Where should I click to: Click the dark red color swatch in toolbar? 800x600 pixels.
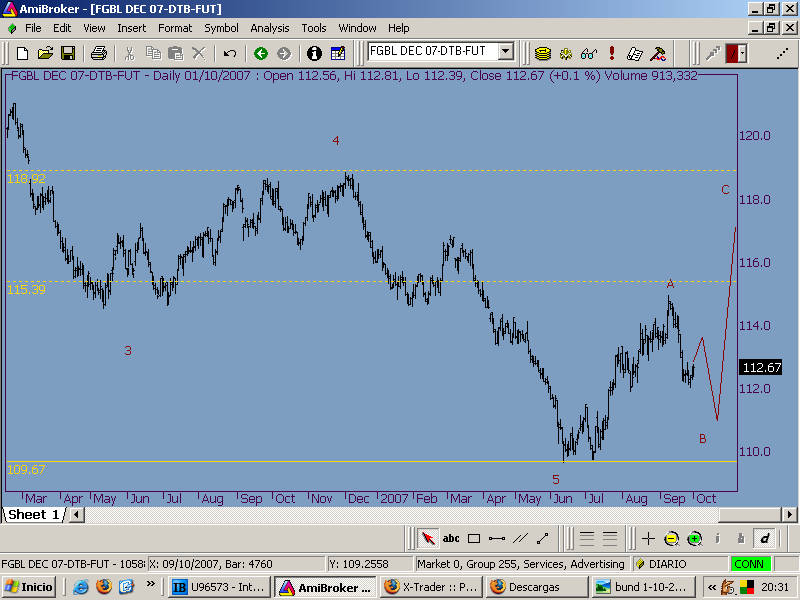[x=736, y=53]
